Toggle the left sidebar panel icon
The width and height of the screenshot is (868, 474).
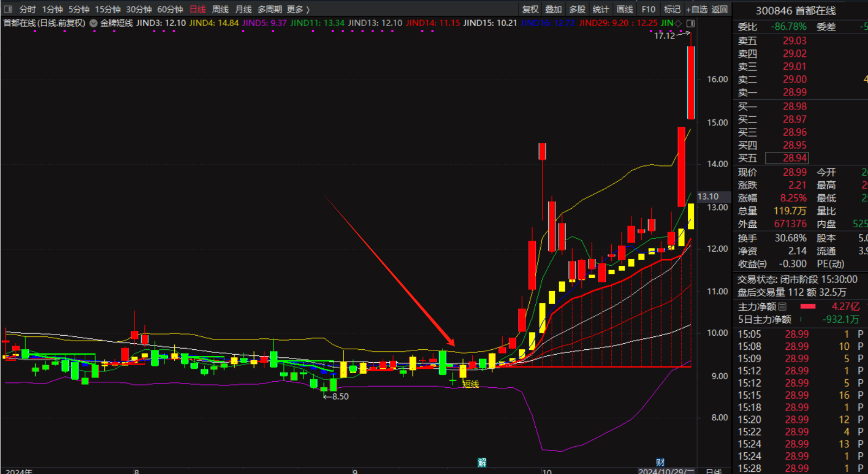(8, 9)
